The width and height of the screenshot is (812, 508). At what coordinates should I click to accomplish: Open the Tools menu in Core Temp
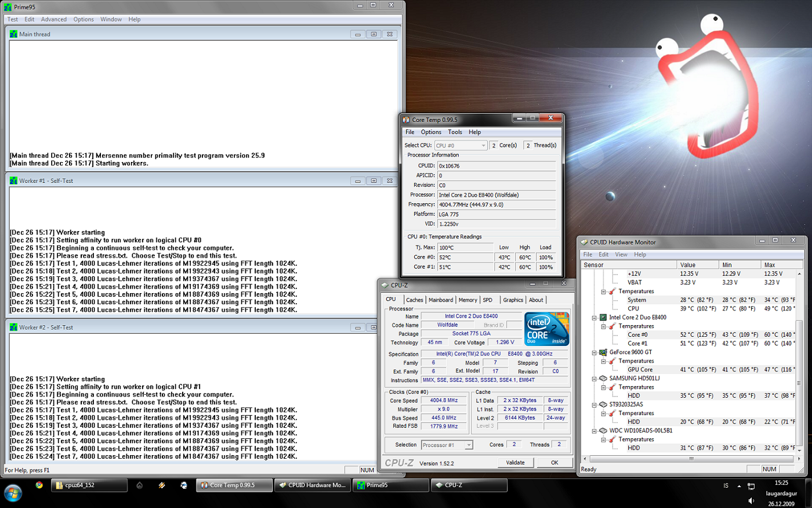tap(455, 132)
